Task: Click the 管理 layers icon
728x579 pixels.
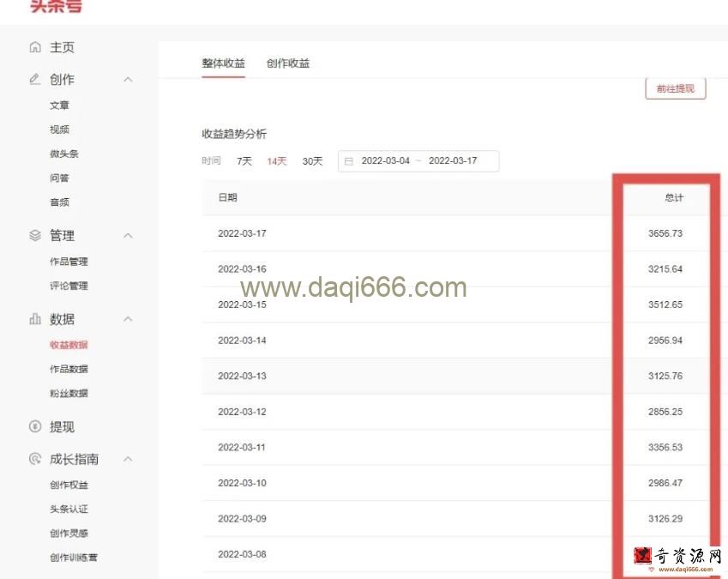Action: tap(35, 235)
